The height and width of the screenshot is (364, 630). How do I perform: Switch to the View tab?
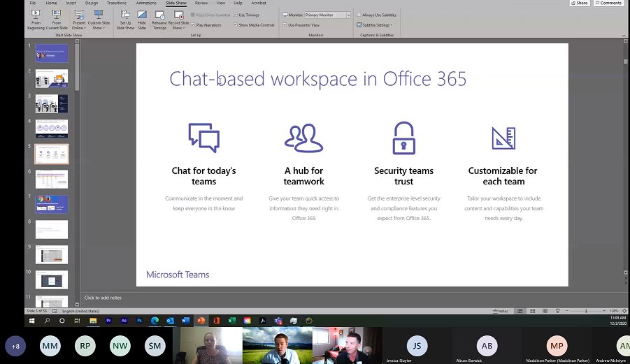pyautogui.click(x=221, y=3)
